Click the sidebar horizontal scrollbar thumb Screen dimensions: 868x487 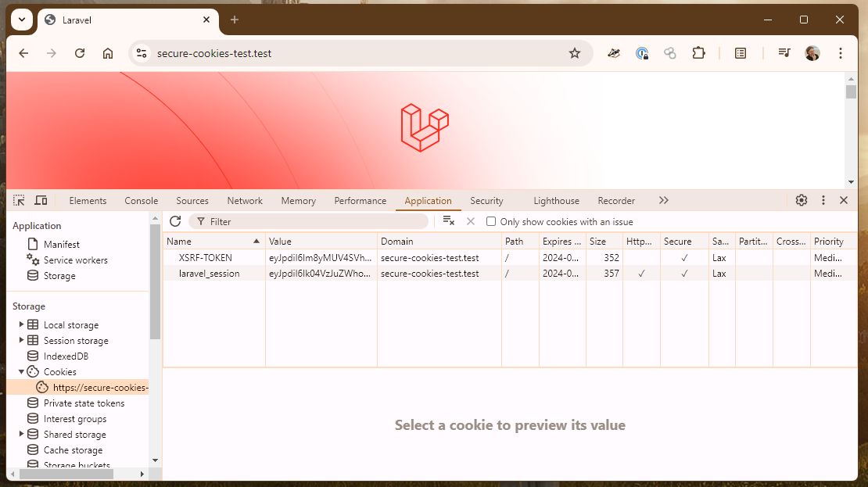pyautogui.click(x=66, y=474)
